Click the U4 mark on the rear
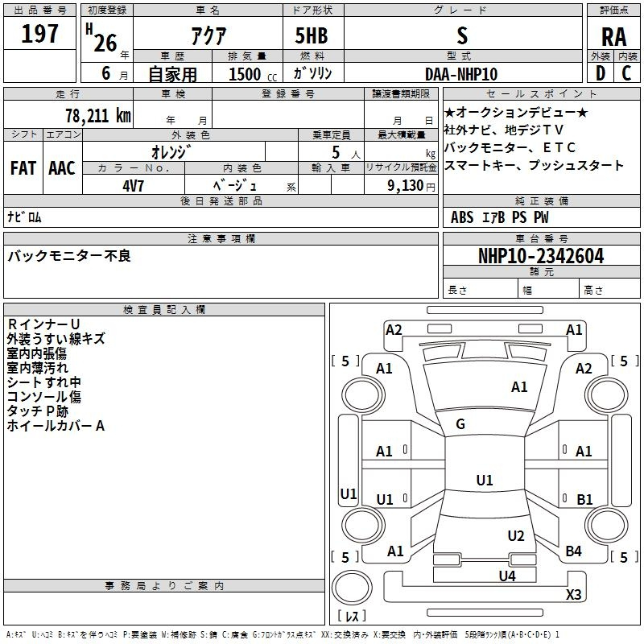The height and width of the screenshot is (644, 644). (507, 576)
